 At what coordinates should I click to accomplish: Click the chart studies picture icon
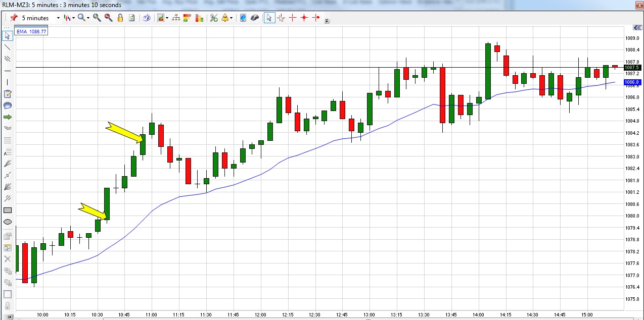coord(161,18)
